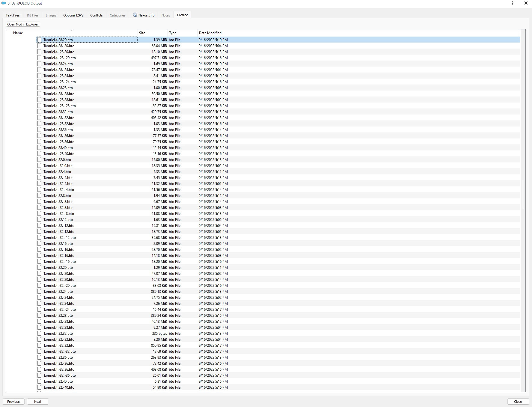
Task: Click the 47.07 MiB size cell
Action: [159, 273]
